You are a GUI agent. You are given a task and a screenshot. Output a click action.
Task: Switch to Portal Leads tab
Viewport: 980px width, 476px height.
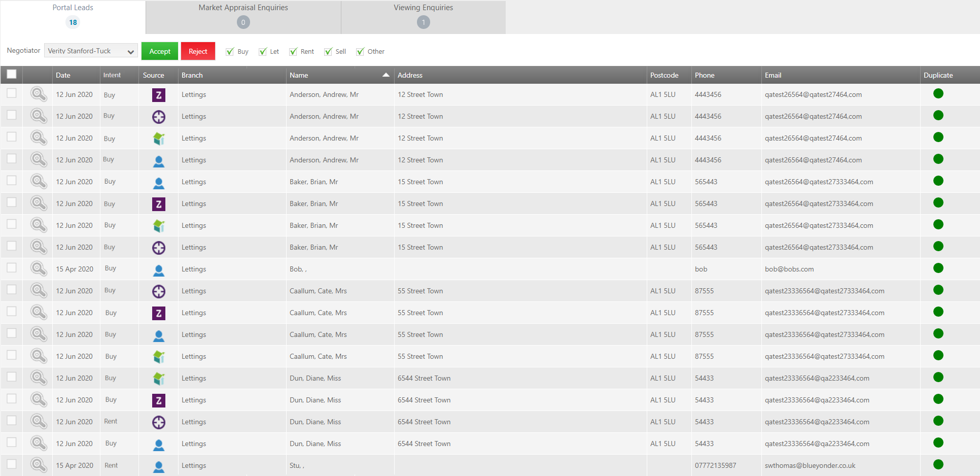[x=73, y=17]
